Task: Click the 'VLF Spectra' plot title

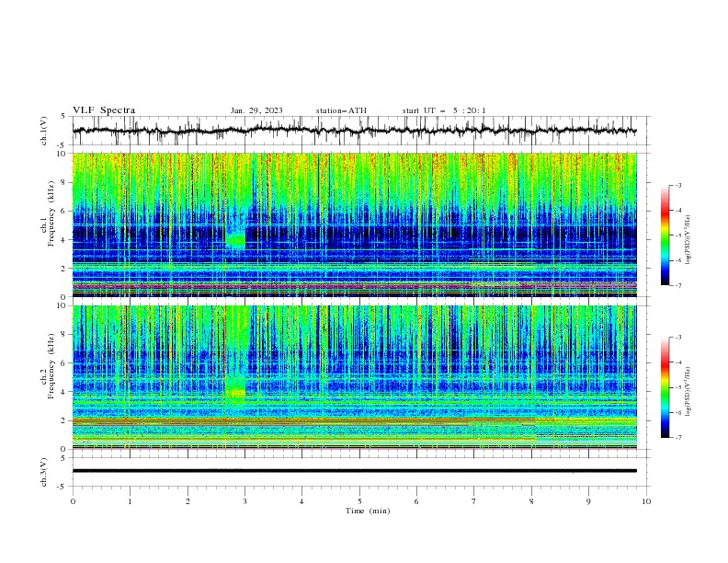Action: (104, 110)
